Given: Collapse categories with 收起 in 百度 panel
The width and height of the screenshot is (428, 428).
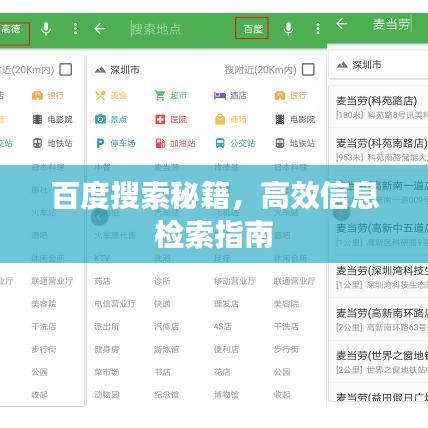Looking at the screenshot, I should pyautogui.click(x=282, y=395).
